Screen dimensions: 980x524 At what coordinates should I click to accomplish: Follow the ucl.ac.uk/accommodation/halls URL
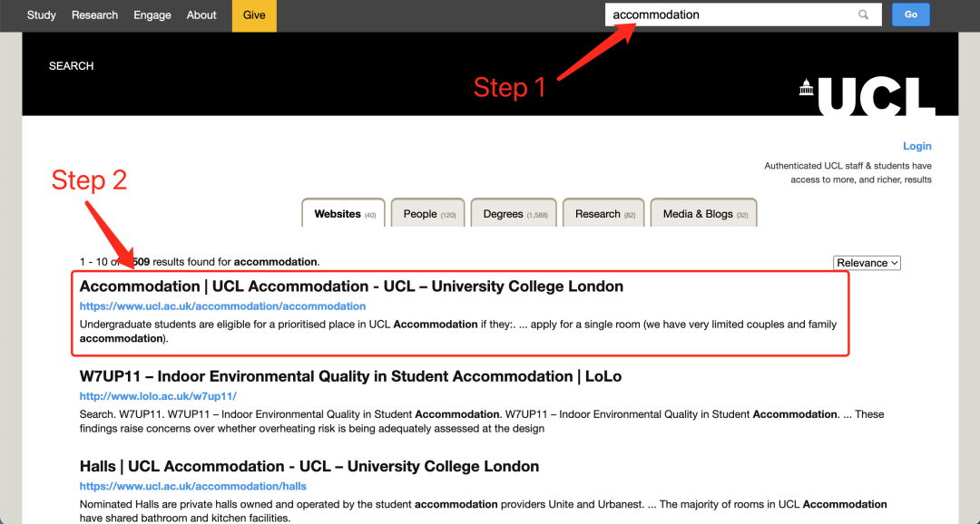click(192, 486)
